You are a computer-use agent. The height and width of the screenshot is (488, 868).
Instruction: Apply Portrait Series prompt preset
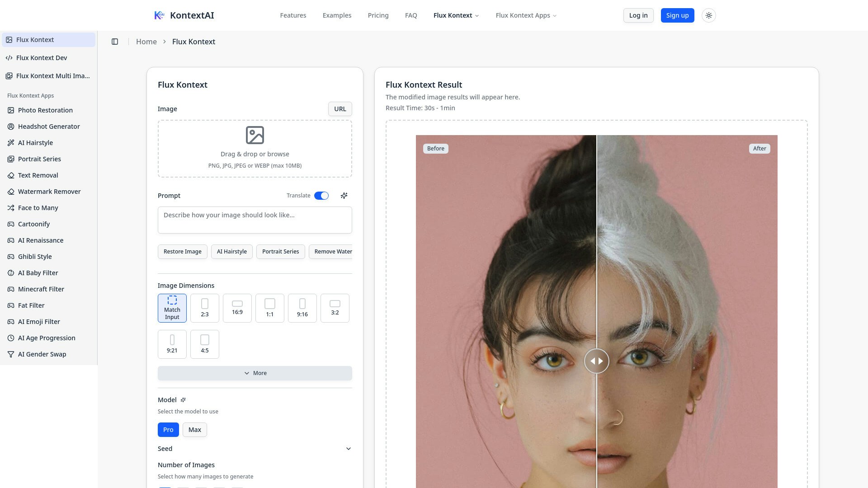281,252
